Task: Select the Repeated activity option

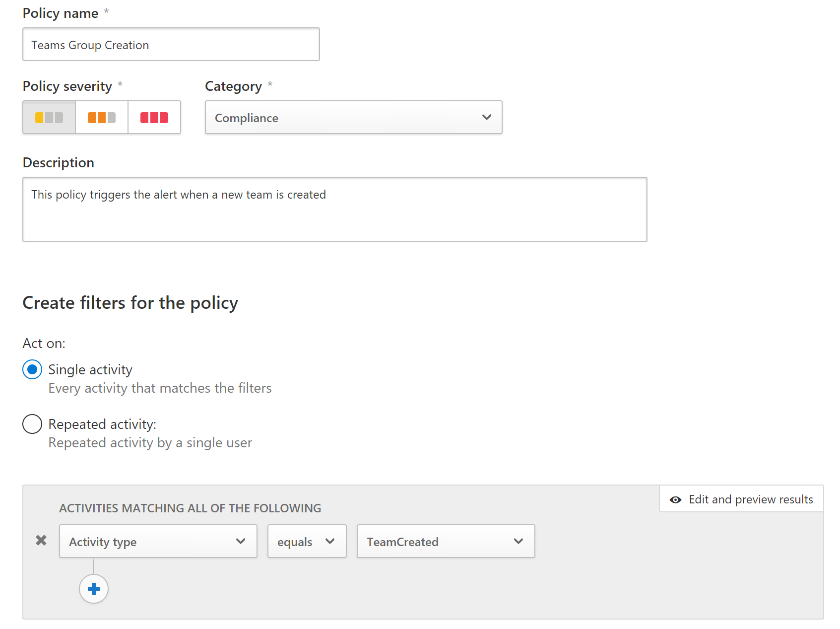Action: pyautogui.click(x=32, y=424)
